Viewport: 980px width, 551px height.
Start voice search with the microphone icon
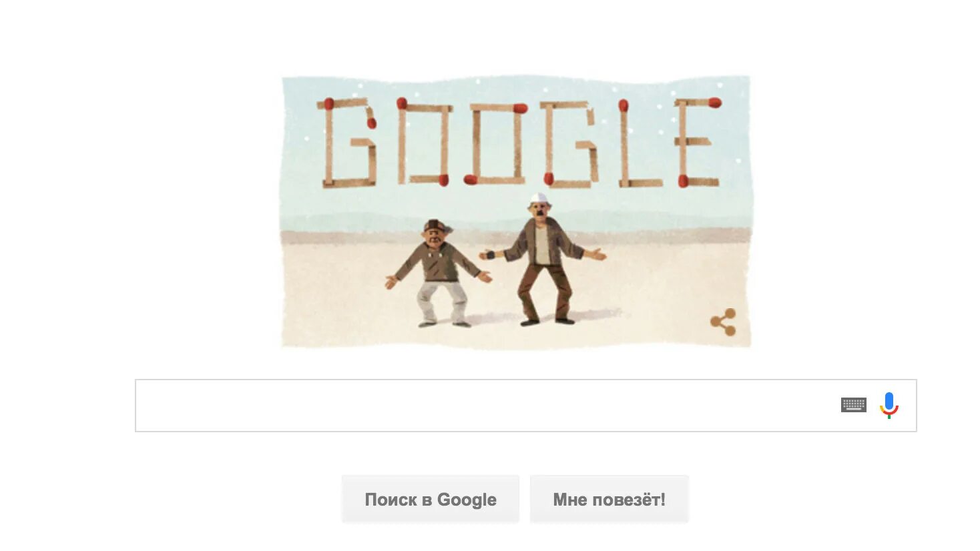[889, 405]
